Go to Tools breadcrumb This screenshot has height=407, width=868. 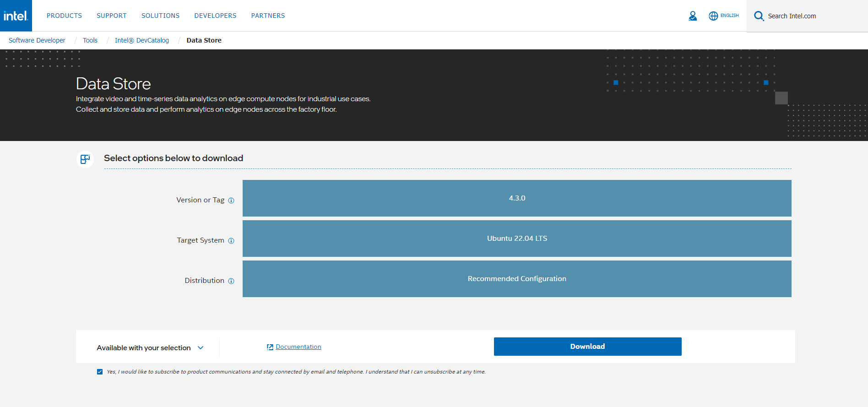click(90, 40)
